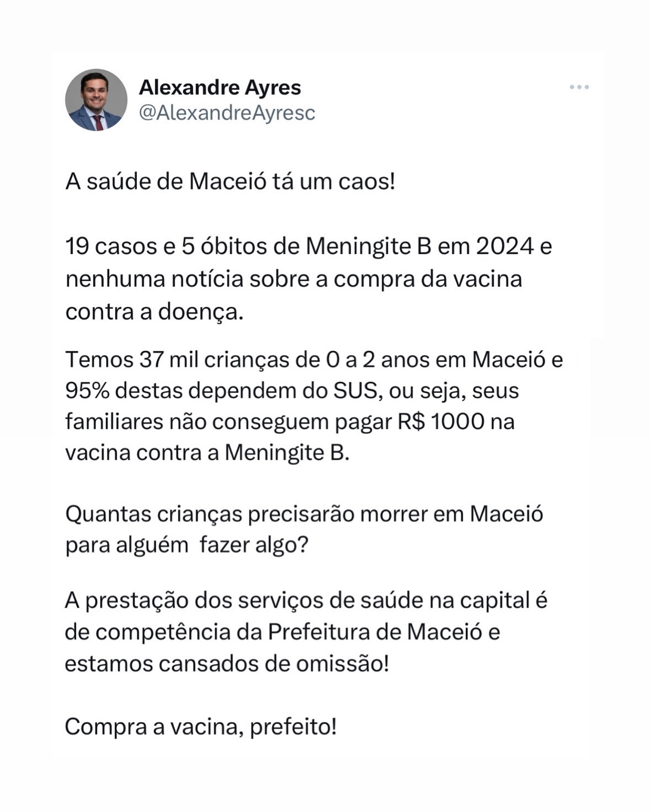The width and height of the screenshot is (650, 812).
Task: Click Alexandre Ayres' profile picture
Action: click(96, 100)
